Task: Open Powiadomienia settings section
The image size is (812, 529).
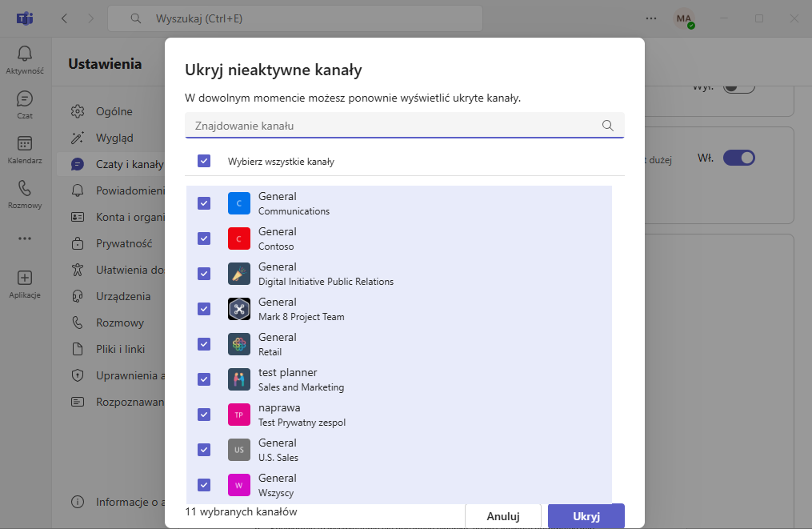Action: point(111,190)
